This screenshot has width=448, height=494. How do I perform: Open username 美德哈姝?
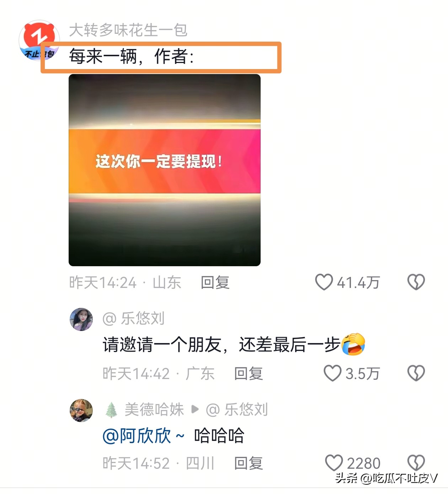click(154, 409)
